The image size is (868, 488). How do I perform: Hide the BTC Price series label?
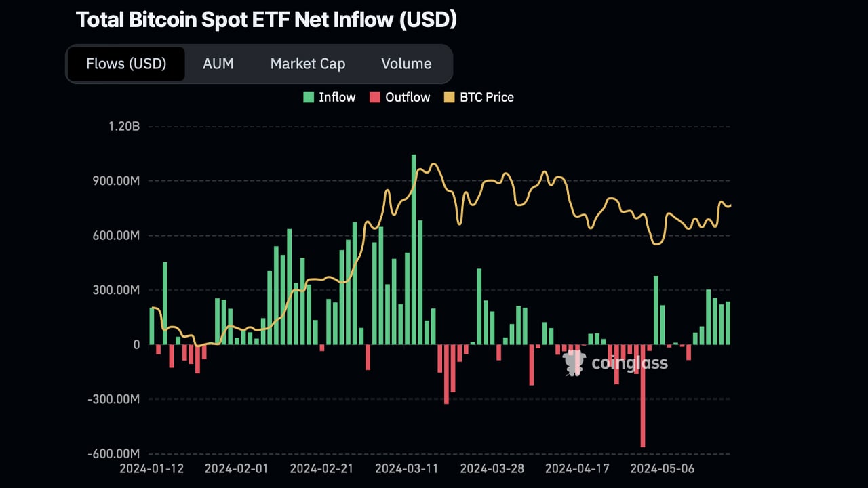pos(487,98)
